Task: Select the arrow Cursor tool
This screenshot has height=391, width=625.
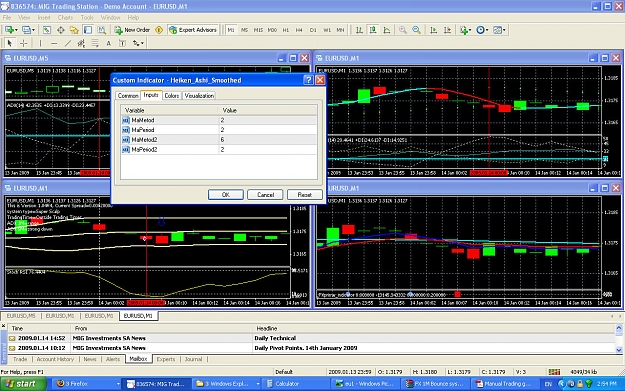Action: pos(10,43)
